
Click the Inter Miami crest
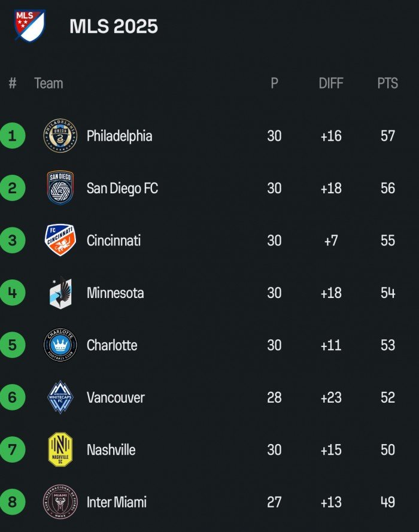pyautogui.click(x=60, y=502)
